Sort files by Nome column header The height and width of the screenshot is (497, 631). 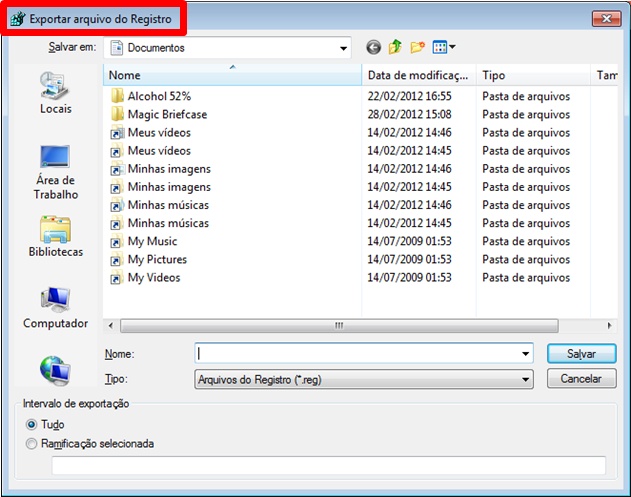(x=232, y=75)
